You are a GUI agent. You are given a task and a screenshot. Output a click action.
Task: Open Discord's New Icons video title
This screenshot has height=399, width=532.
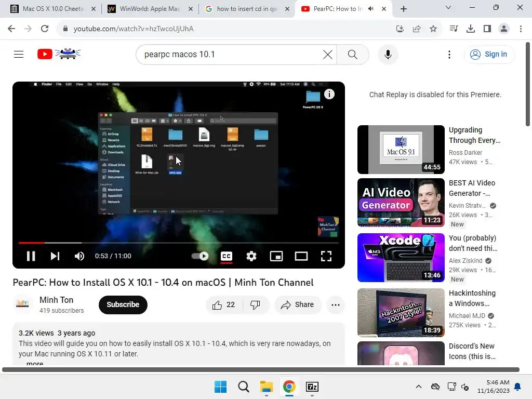click(x=472, y=351)
